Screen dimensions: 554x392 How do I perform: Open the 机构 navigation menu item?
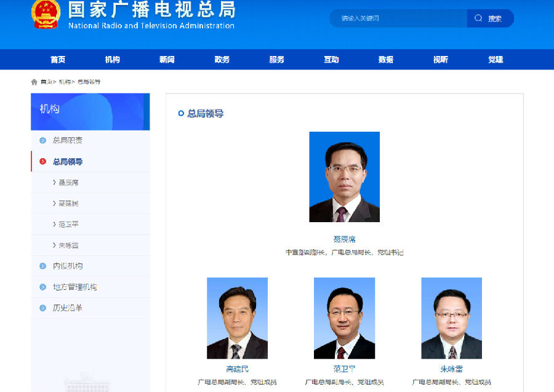(x=113, y=60)
